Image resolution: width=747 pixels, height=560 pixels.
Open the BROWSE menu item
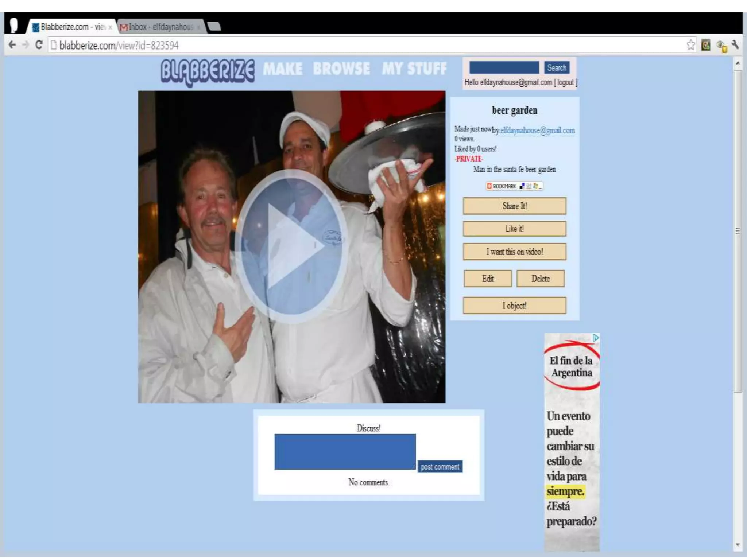click(x=341, y=69)
